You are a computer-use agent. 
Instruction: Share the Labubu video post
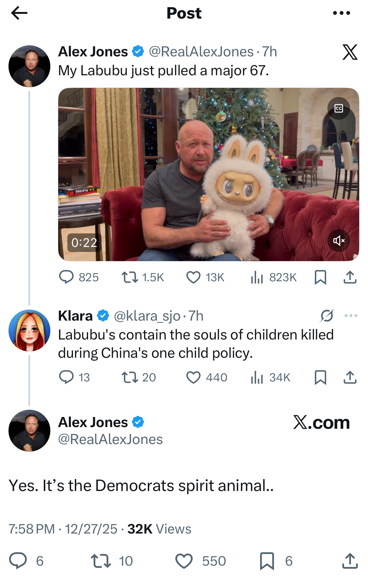(x=350, y=277)
